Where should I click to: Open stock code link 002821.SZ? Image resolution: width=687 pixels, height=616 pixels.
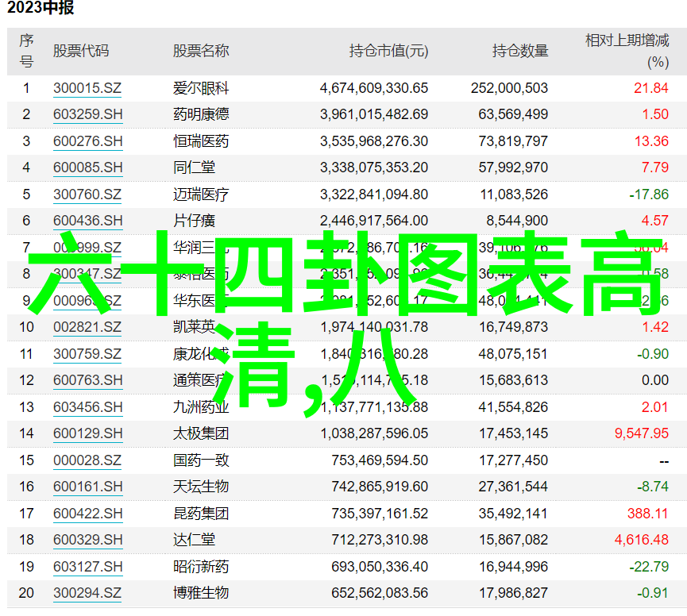pyautogui.click(x=87, y=328)
